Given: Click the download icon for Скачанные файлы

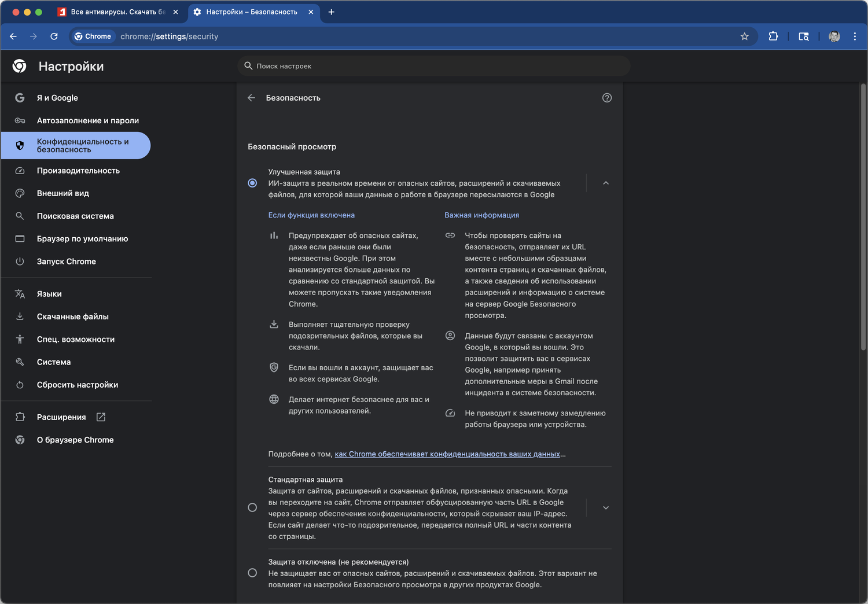Looking at the screenshot, I should tap(20, 316).
